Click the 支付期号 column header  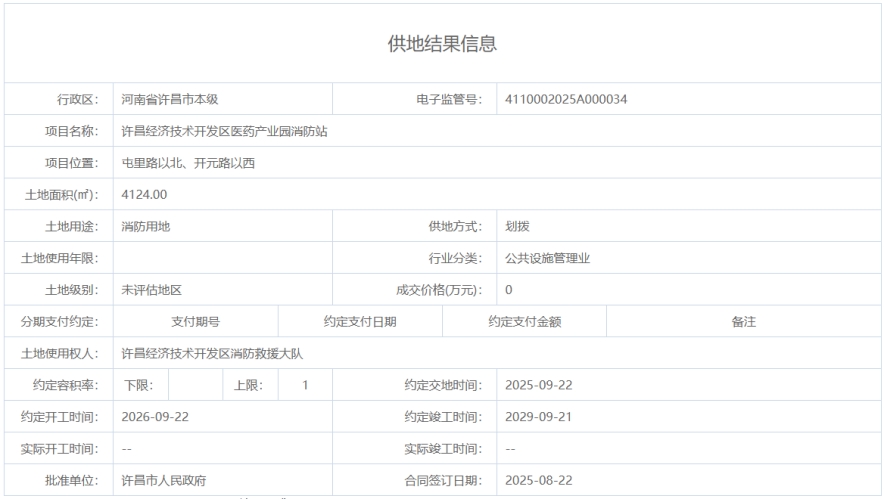(x=195, y=322)
